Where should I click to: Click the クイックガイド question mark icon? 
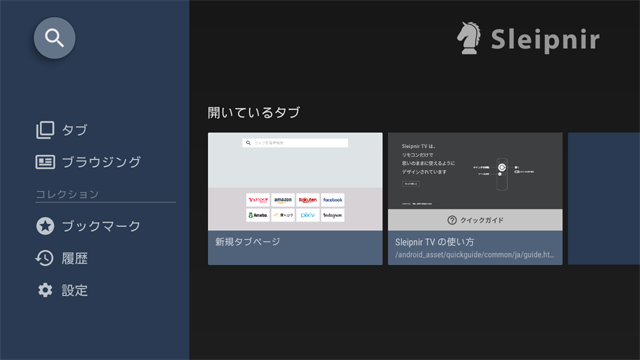click(452, 220)
